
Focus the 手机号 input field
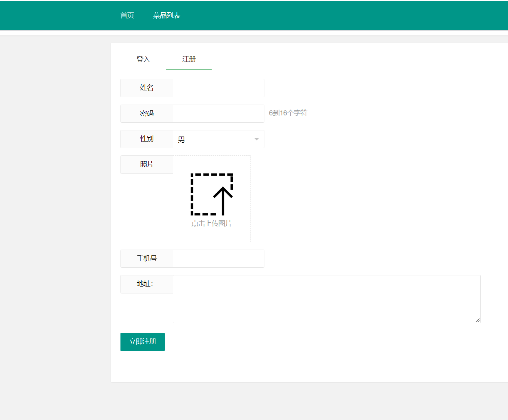tap(219, 259)
